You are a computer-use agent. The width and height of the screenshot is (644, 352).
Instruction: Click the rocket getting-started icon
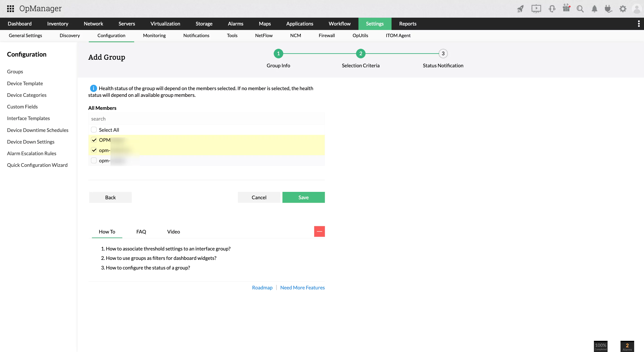pyautogui.click(x=520, y=8)
